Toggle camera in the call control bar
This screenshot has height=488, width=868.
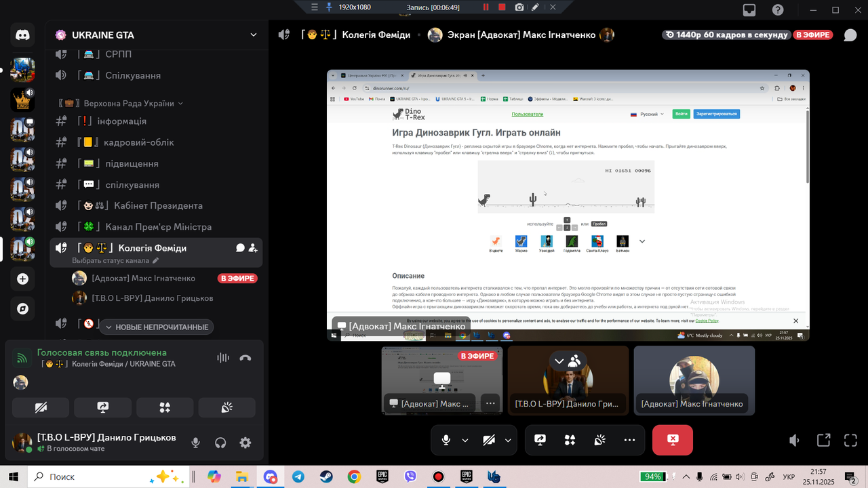489,440
